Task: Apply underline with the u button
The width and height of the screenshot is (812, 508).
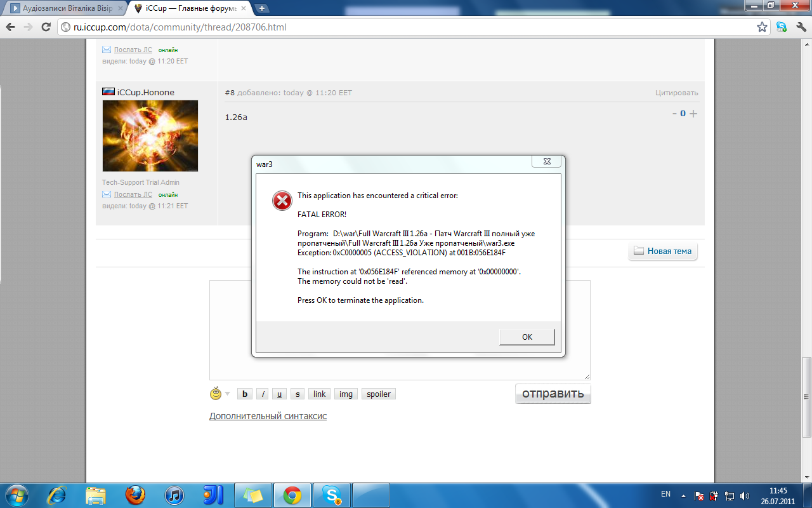Action: (x=280, y=394)
